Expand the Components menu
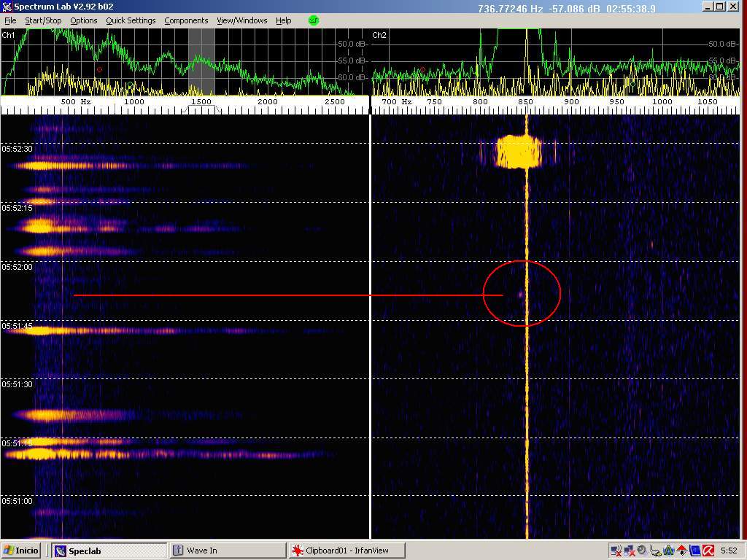 pyautogui.click(x=186, y=20)
